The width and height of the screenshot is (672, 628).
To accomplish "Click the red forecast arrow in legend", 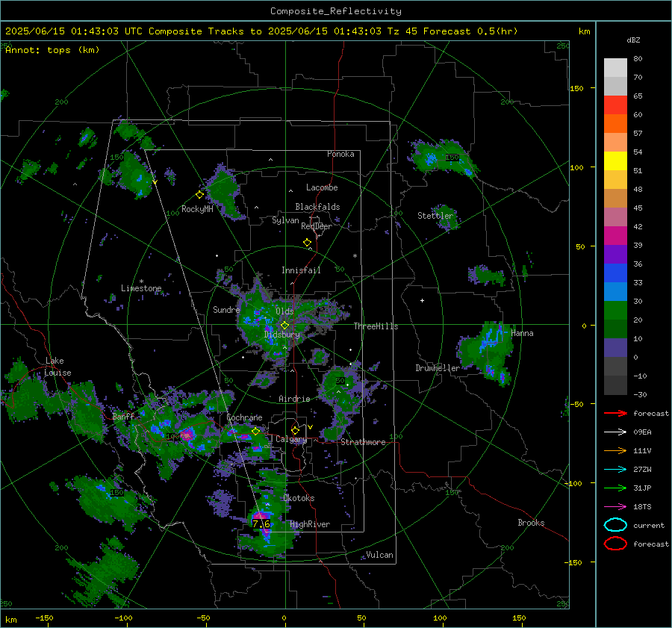I will point(615,413).
